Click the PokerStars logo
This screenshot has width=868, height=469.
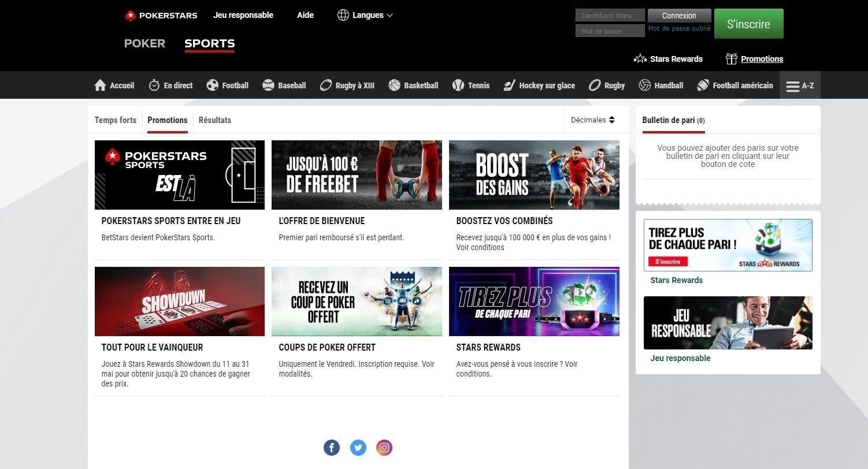point(161,16)
